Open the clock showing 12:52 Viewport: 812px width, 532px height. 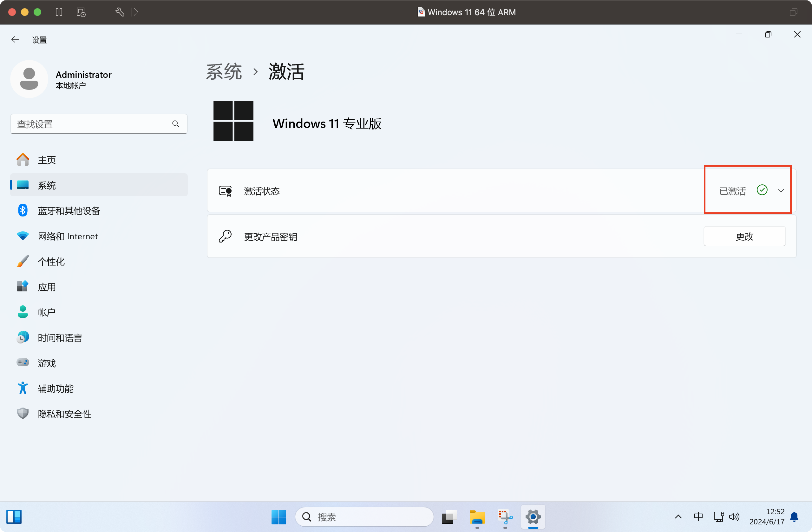point(767,517)
